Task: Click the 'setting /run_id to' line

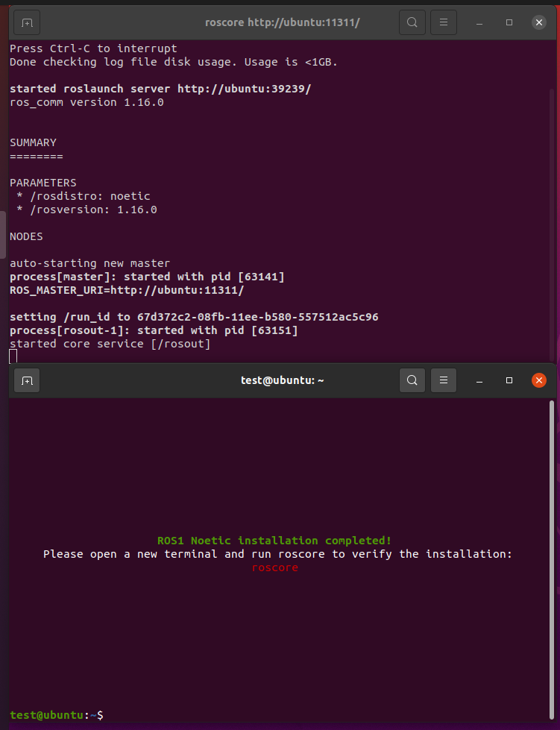Action: pos(194,317)
